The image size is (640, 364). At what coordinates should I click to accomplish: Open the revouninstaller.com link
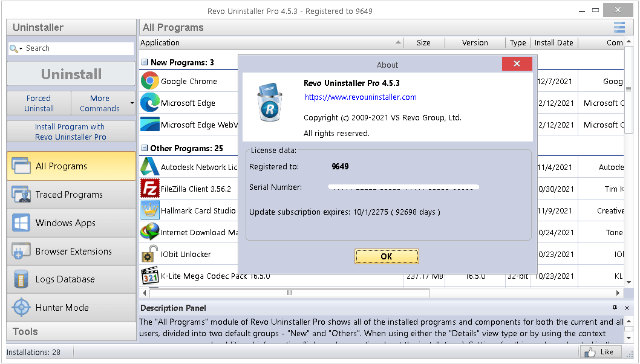click(x=361, y=97)
